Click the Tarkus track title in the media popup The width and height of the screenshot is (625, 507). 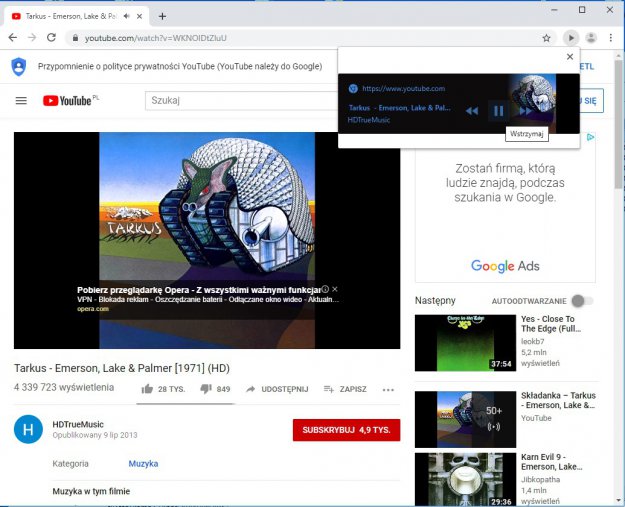400,108
